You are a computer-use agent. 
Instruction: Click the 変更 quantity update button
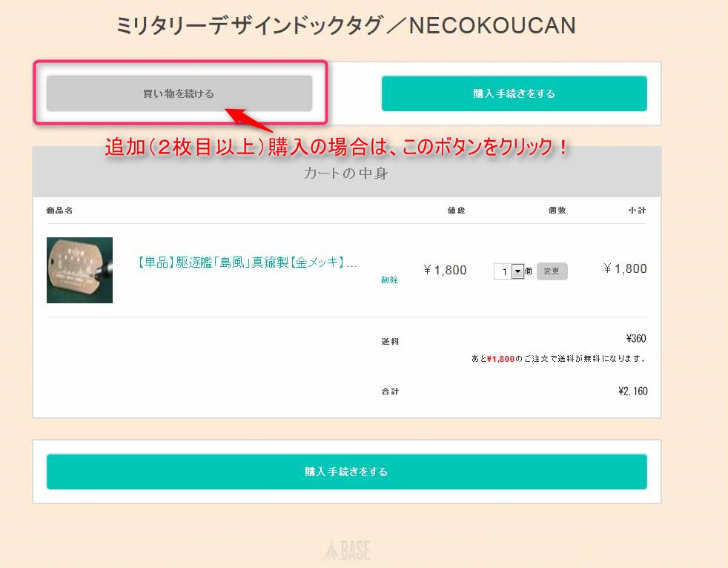552,271
